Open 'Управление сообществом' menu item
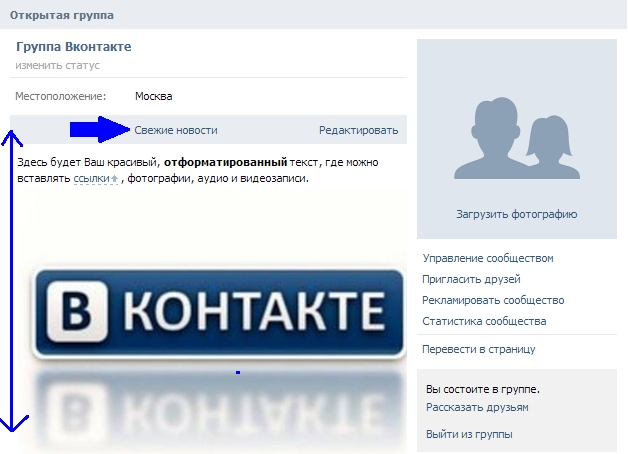This screenshot has height=454, width=628. pos(488,258)
